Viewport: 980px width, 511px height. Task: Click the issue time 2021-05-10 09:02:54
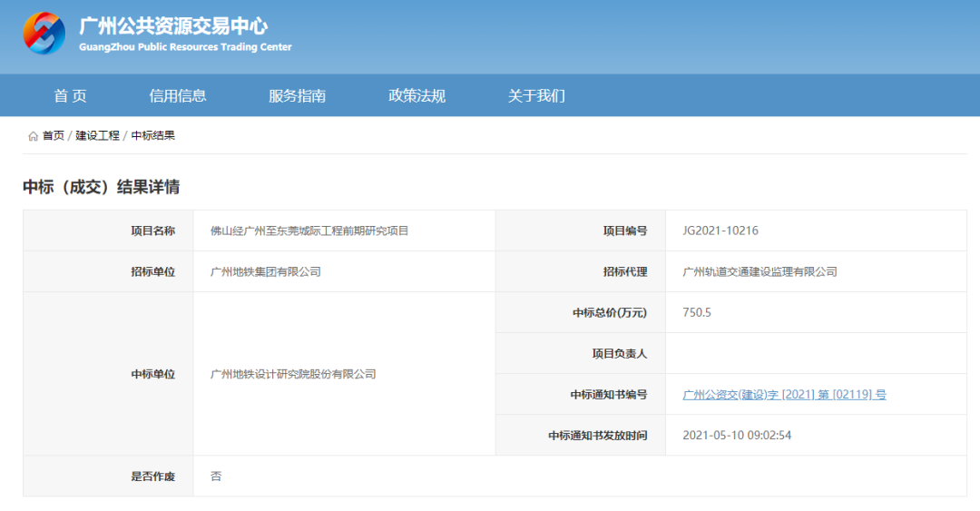(737, 435)
